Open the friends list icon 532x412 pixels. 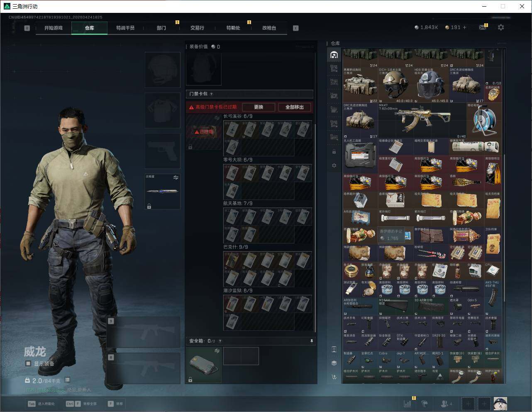point(446,403)
